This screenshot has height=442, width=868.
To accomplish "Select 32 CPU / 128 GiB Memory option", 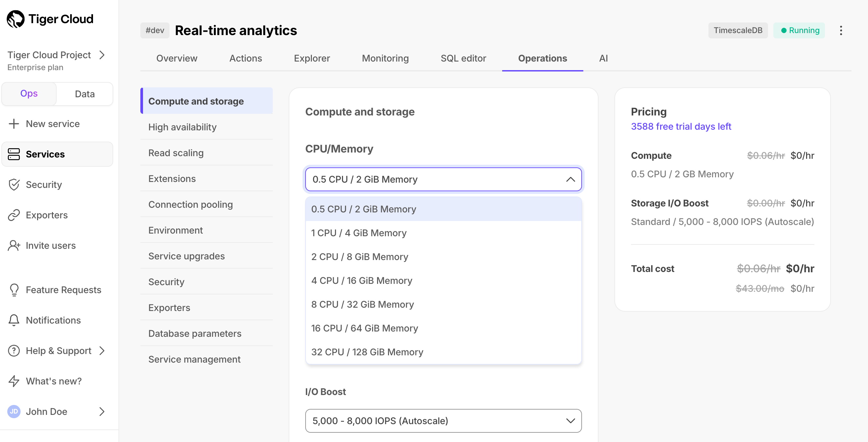I will click(x=444, y=352).
